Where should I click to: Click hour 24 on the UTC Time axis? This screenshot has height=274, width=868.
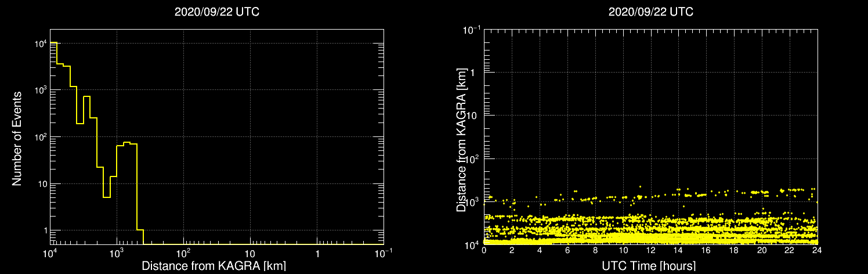tap(817, 250)
